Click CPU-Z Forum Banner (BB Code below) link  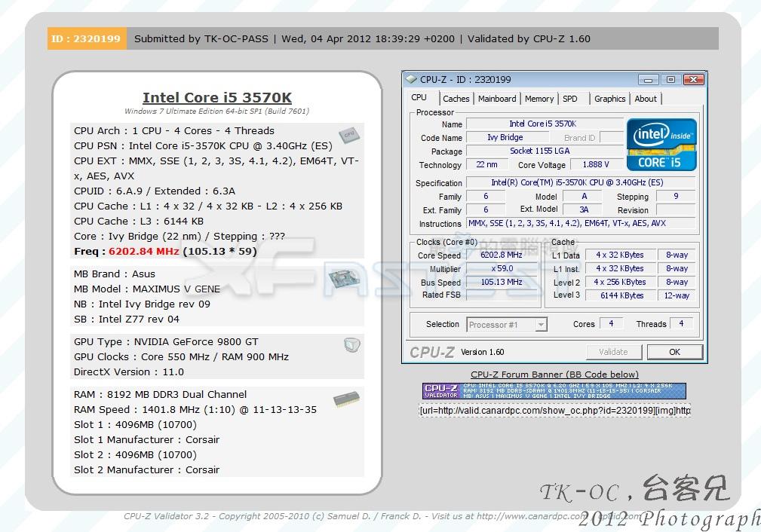[x=554, y=375]
